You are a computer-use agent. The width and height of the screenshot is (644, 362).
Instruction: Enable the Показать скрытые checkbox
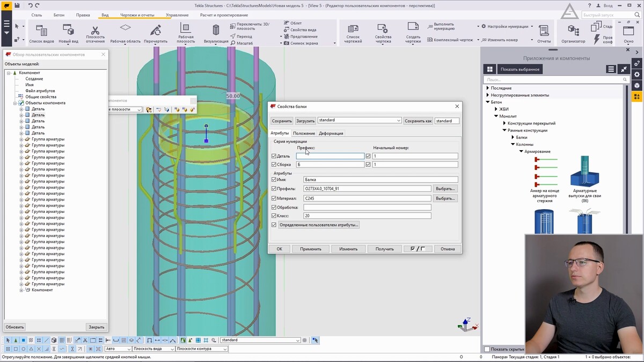487,349
